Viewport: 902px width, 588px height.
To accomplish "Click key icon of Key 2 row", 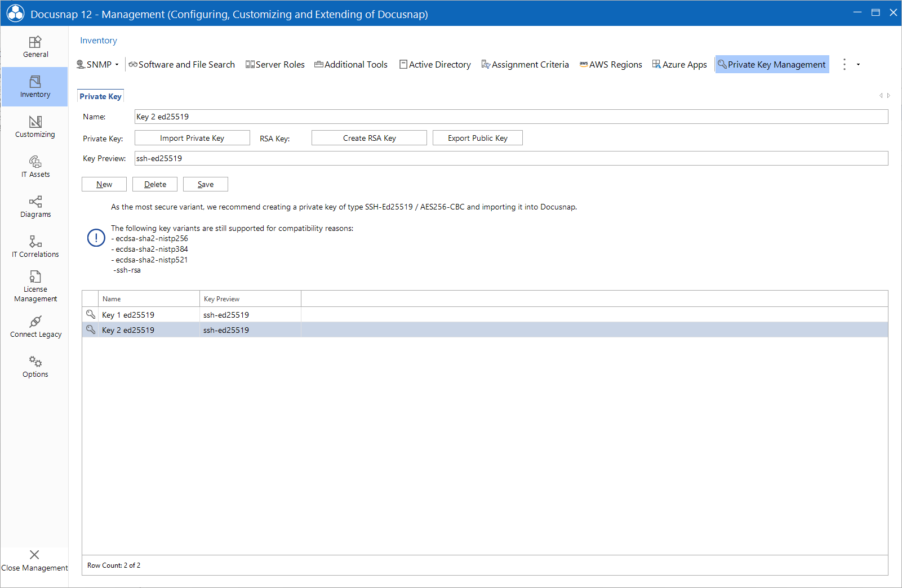I will [91, 329].
